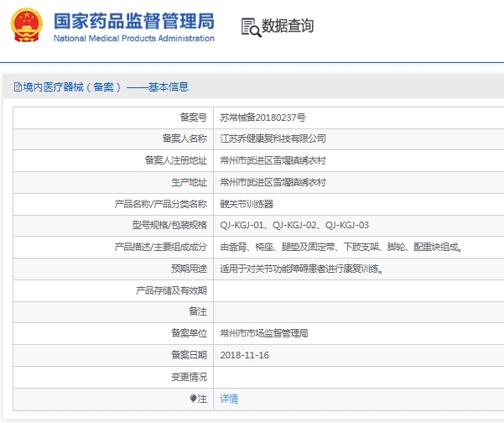The width and height of the screenshot is (504, 423).
Task: Click the 备注 label
Action: point(198,311)
